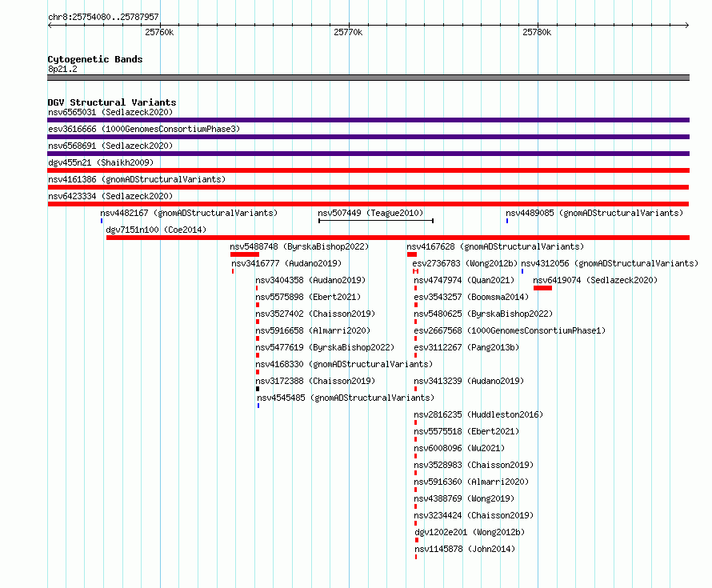The width and height of the screenshot is (712, 588).
Task: Click the nsv5575898 (Ebert2021) label
Action: (308, 297)
